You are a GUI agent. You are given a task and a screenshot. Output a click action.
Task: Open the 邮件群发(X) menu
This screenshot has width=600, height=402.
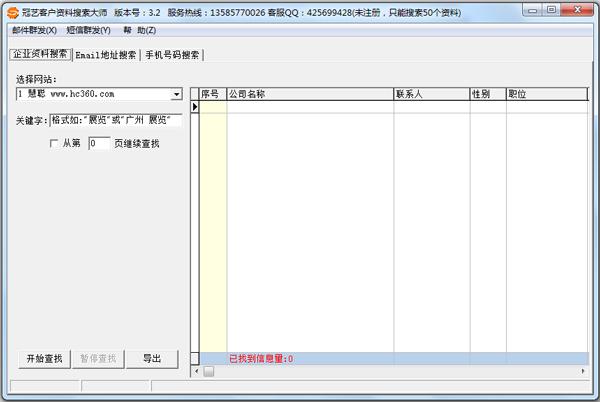[x=34, y=31]
